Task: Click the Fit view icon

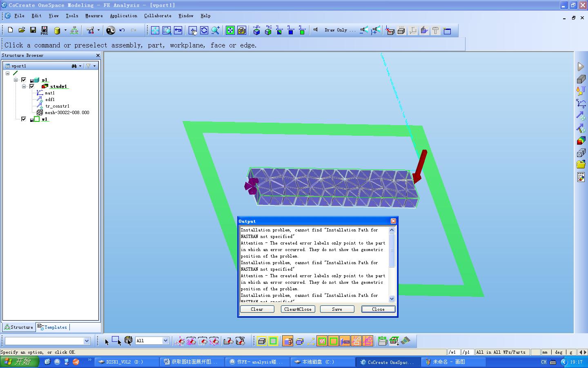Action: 155,30
